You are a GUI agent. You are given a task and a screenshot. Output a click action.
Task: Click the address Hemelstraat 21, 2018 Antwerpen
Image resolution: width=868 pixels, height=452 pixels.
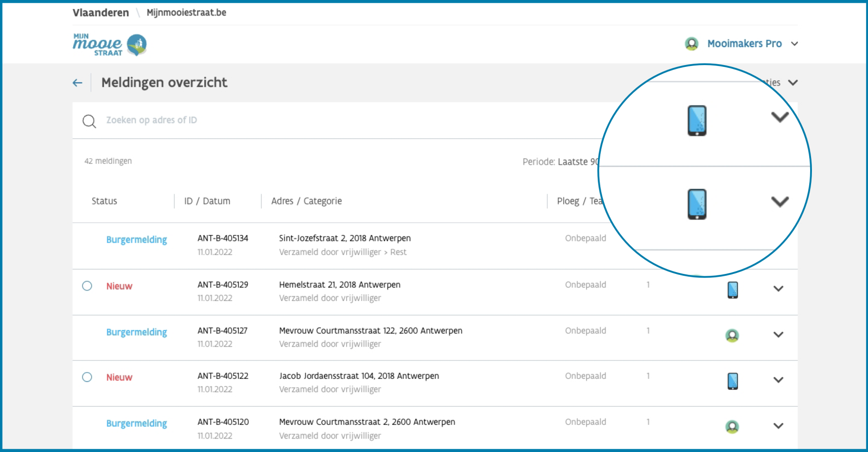click(x=340, y=285)
